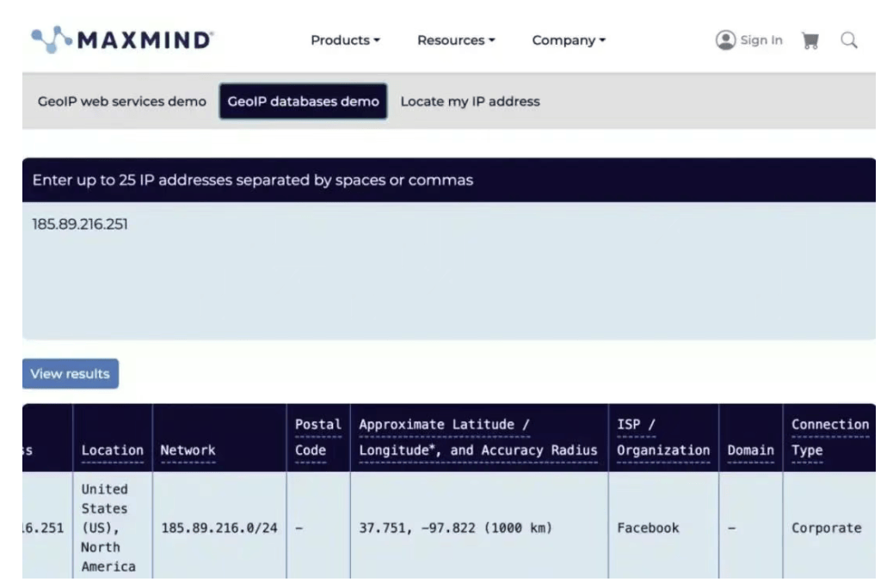Click the Sign In user icon
This screenshot has width=893, height=588.
[x=725, y=40]
